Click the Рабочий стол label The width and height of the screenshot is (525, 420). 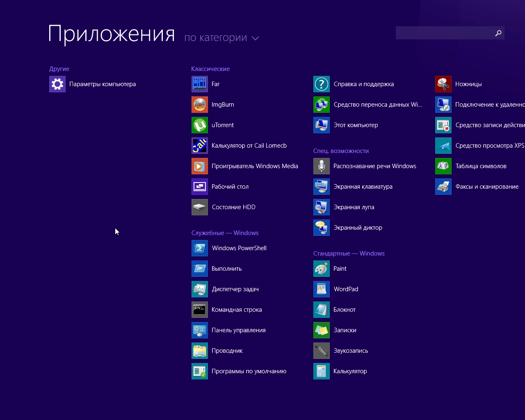tap(230, 187)
